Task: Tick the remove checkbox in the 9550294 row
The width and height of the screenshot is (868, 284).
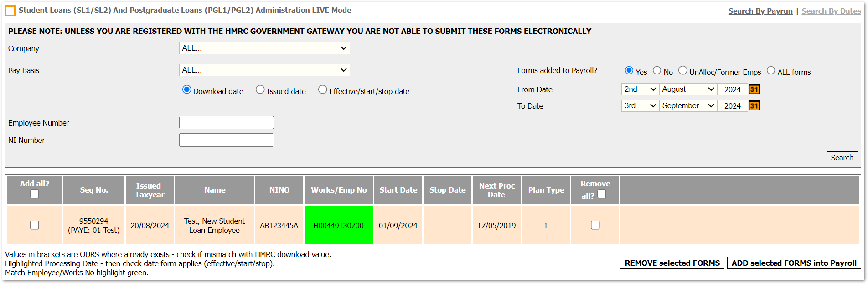Action: pos(595,225)
